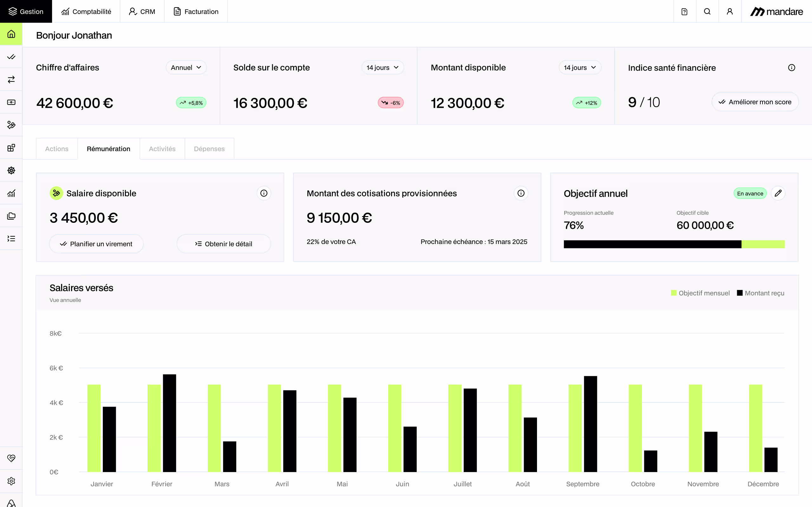Click the Objectif annuel progress bar
The image size is (812, 507).
point(674,244)
